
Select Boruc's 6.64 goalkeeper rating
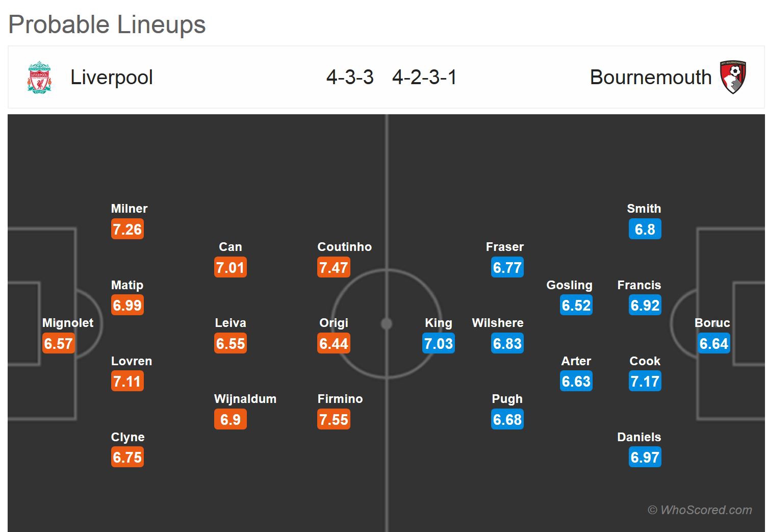[714, 344]
